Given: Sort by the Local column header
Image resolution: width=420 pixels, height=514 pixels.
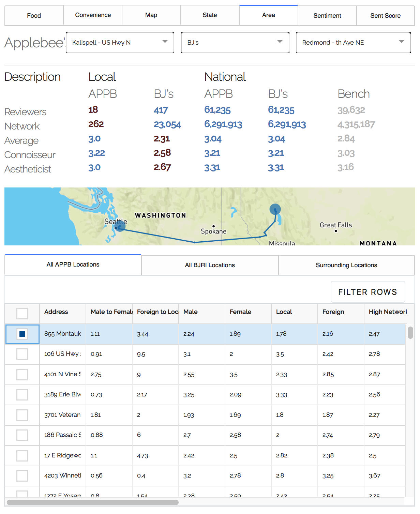Looking at the screenshot, I should (x=295, y=314).
